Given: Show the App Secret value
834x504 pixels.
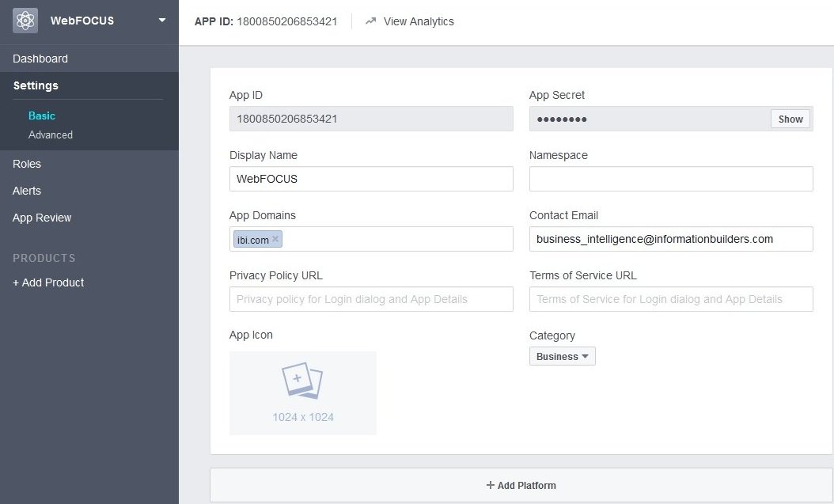Looking at the screenshot, I should [x=790, y=119].
